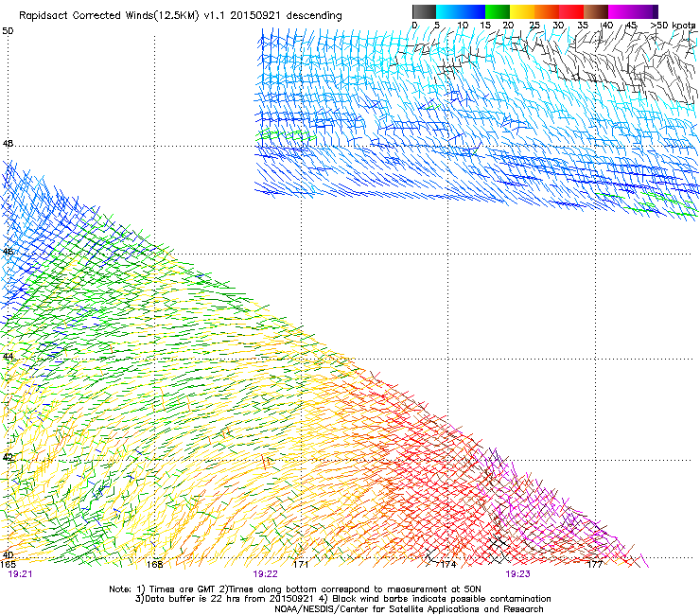Click the green 15–20 knots legend swatch
Image resolution: width=700 pixels, height=615 pixels.
[x=498, y=11]
